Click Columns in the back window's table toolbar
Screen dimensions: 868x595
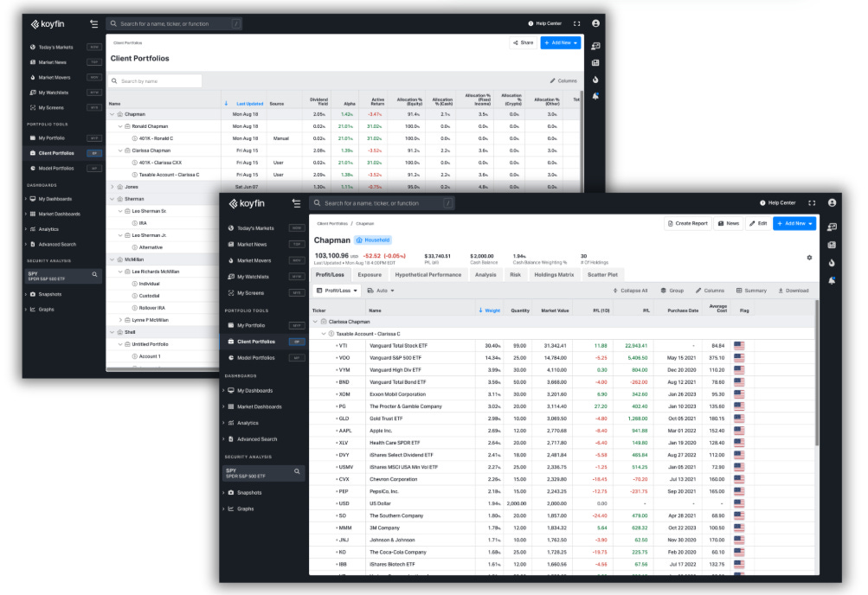(x=563, y=80)
